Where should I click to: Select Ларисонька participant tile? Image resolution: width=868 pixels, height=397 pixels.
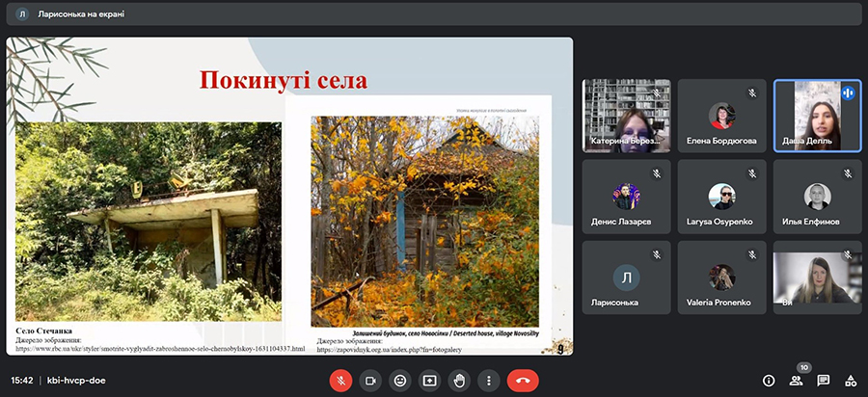627,278
